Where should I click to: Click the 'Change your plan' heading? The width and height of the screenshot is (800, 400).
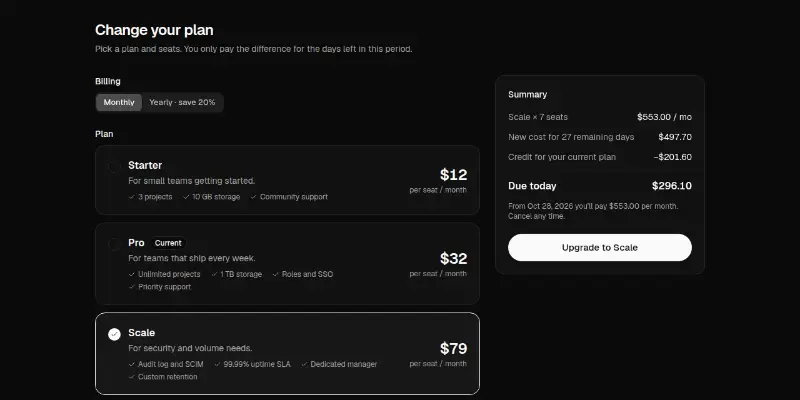[x=154, y=30]
